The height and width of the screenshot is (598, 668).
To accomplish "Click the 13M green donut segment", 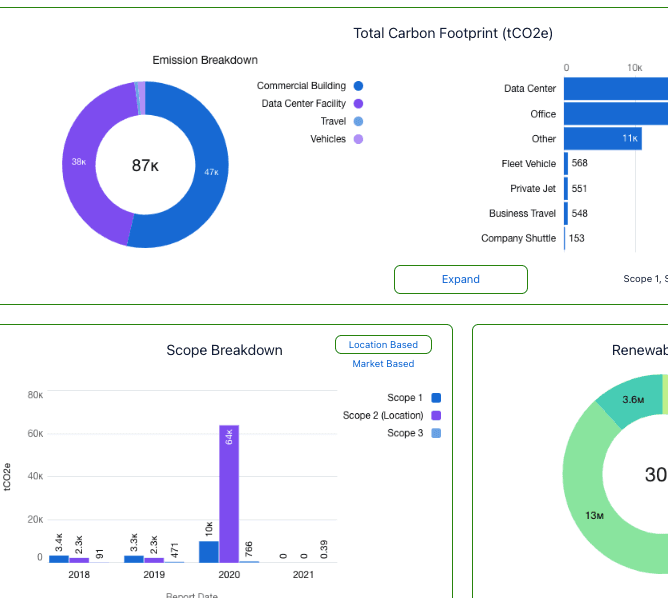I will tap(594, 516).
